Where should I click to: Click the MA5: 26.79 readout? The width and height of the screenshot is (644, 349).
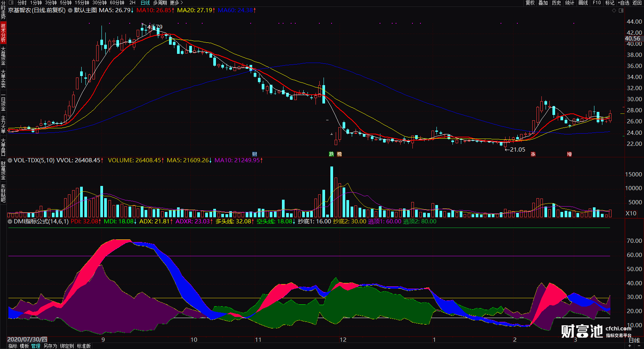(x=116, y=10)
